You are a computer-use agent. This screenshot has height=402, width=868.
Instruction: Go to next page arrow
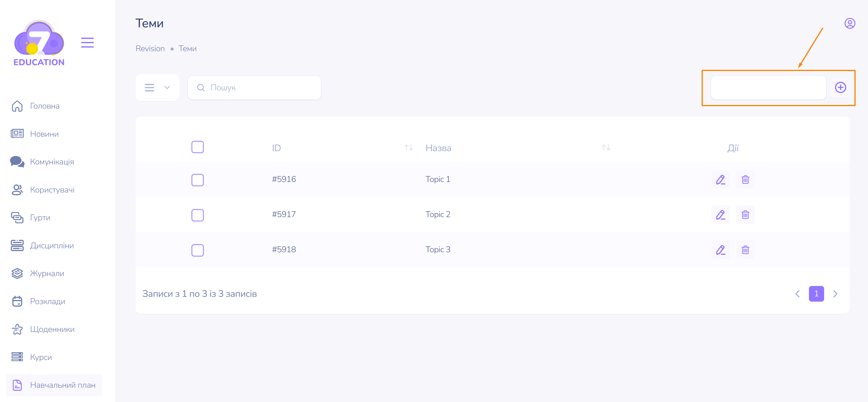point(835,294)
